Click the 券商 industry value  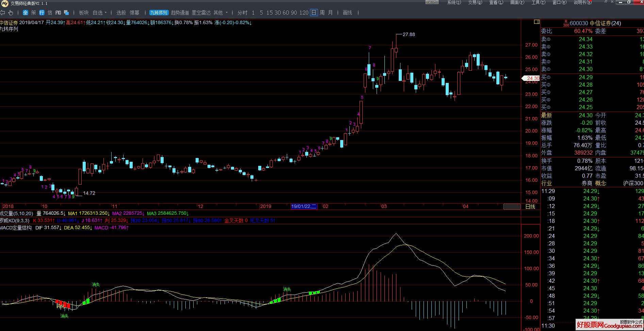[x=587, y=183]
